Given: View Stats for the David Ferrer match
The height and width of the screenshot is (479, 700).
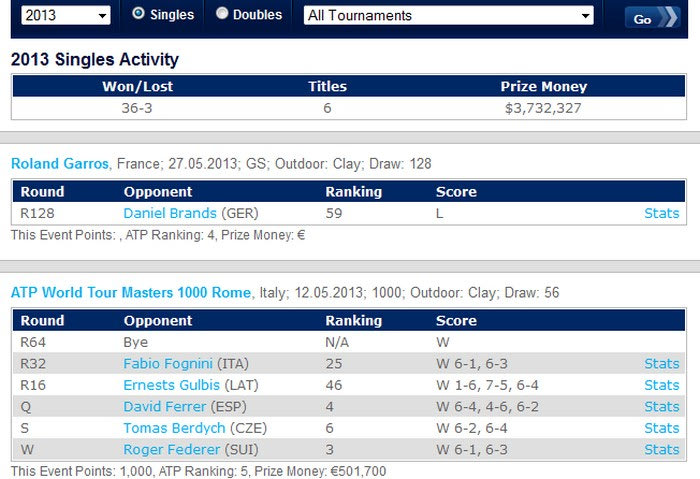Looking at the screenshot, I should (x=662, y=407).
